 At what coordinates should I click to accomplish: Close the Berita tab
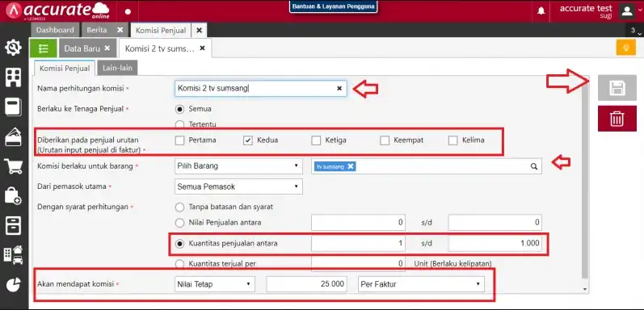click(120, 30)
